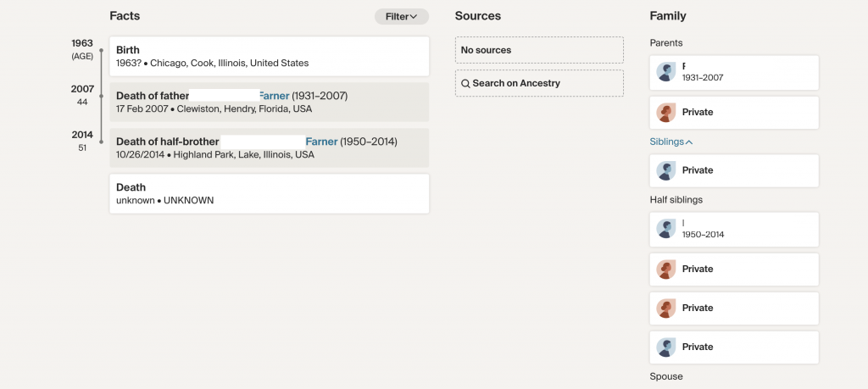868x389 pixels.
Task: Click Farner link in Death of half-brother
Action: (321, 142)
